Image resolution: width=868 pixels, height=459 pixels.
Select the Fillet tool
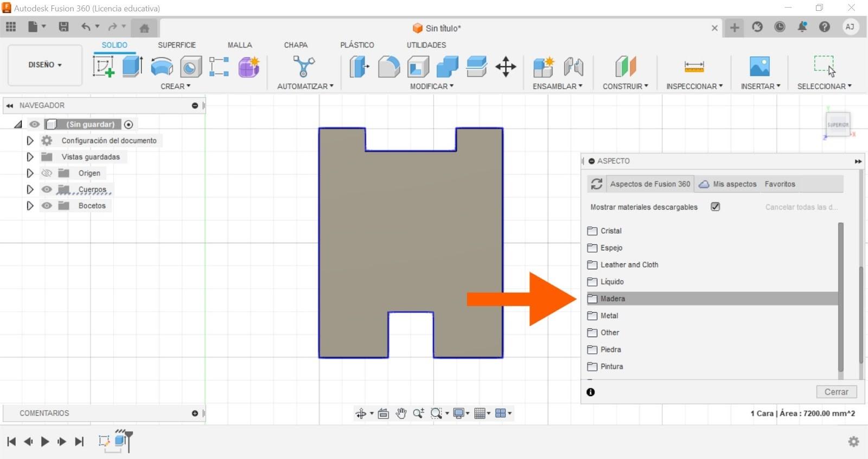pyautogui.click(x=388, y=67)
